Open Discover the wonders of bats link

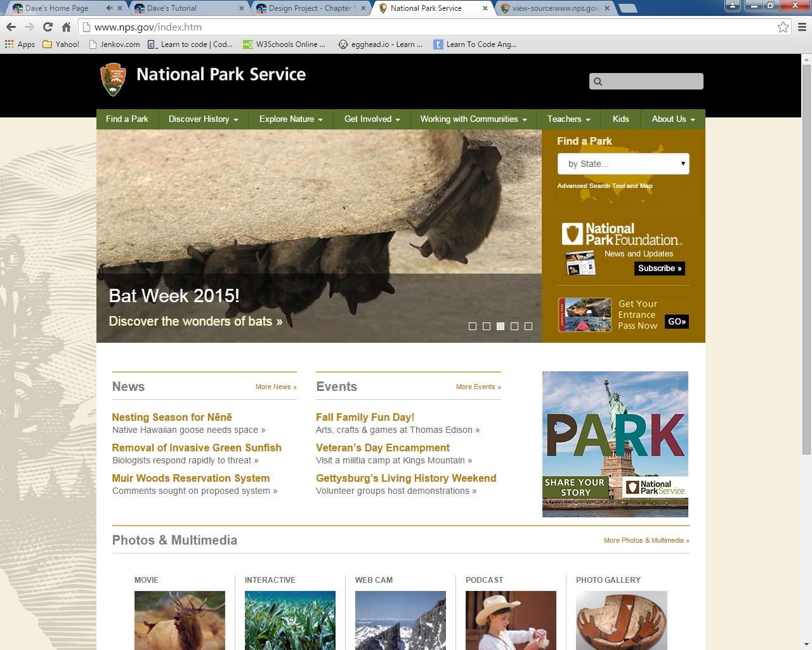pyautogui.click(x=195, y=321)
